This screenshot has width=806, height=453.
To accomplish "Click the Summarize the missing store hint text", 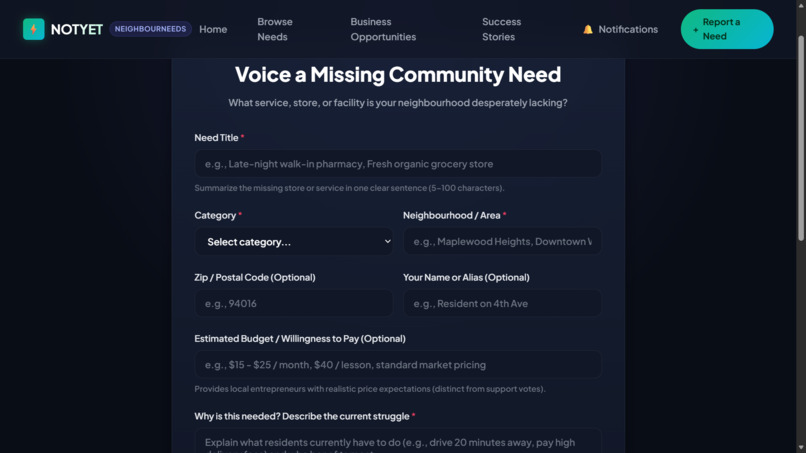I will [x=349, y=188].
